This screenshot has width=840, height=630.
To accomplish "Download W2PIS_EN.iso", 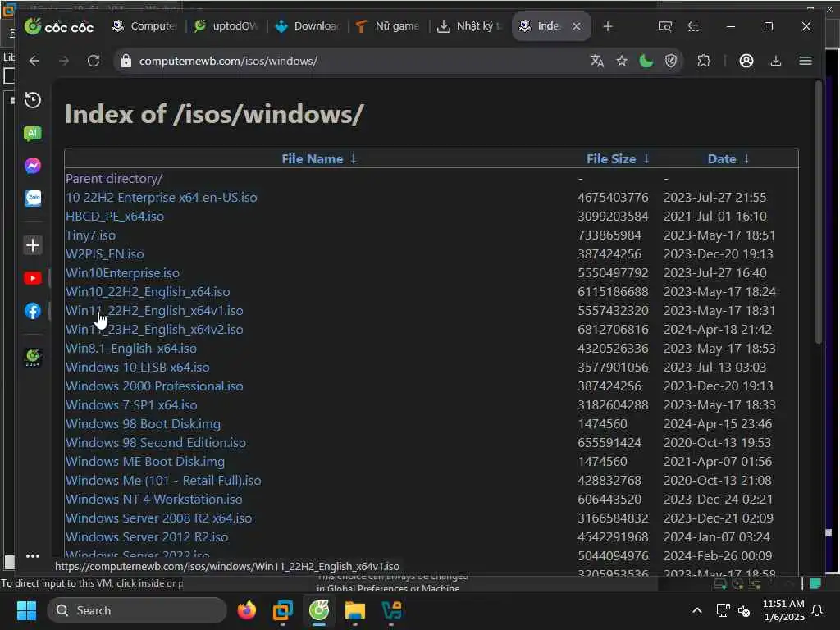I will point(104,254).
